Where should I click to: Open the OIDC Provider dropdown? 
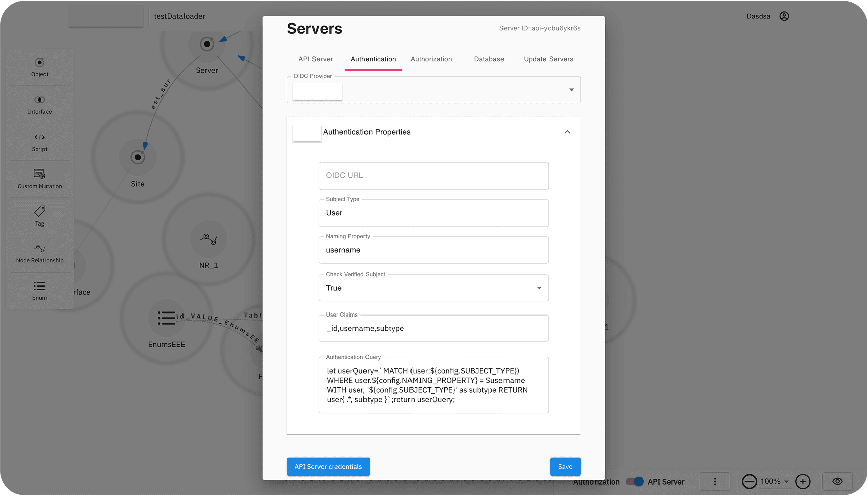pos(571,90)
